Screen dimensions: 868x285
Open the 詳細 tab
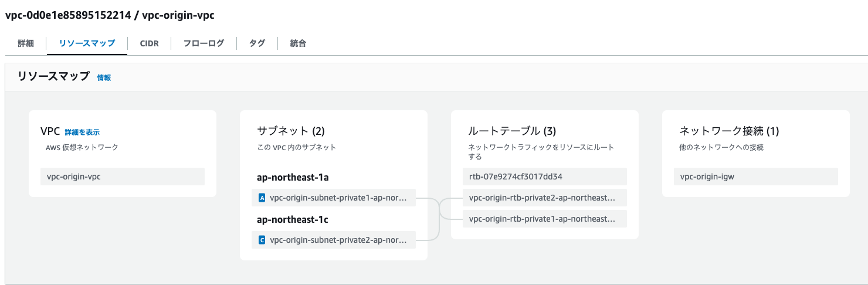point(26,43)
